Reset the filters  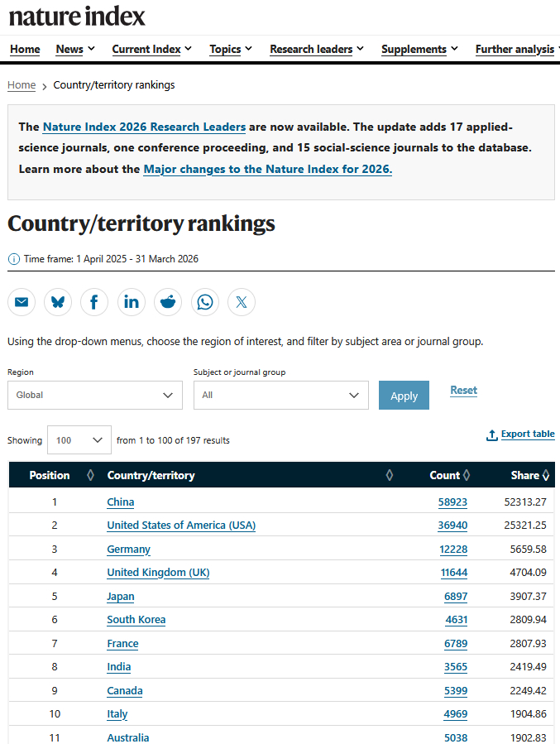463,391
